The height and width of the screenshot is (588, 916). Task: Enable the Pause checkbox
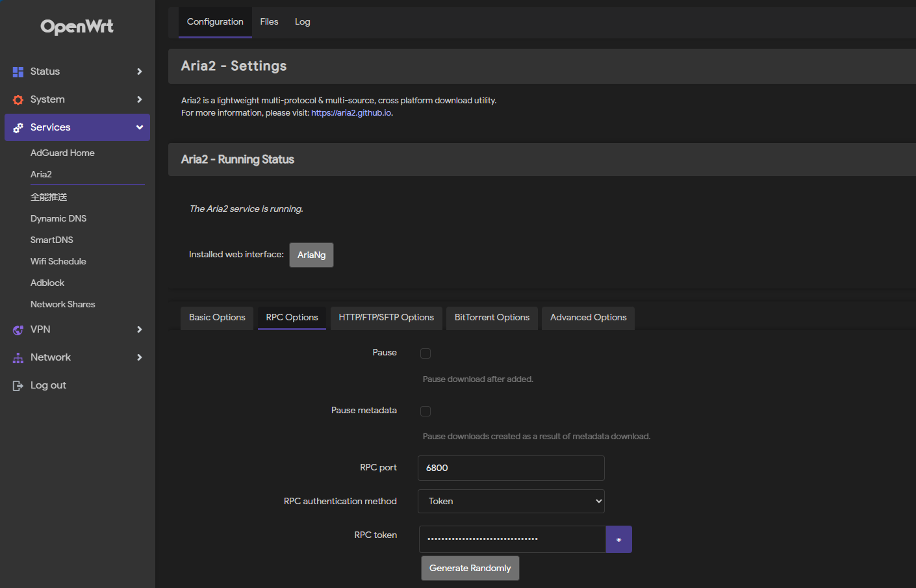coord(426,353)
